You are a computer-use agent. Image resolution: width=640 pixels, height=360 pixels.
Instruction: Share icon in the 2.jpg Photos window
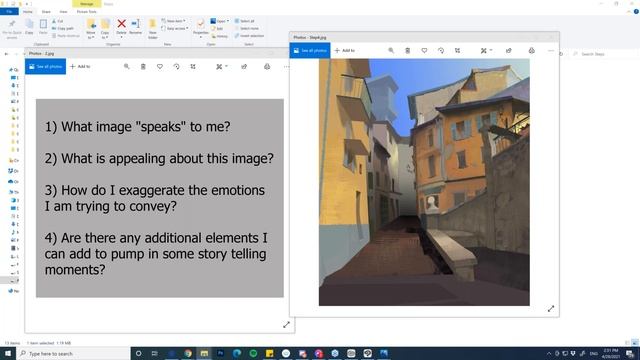(244, 67)
